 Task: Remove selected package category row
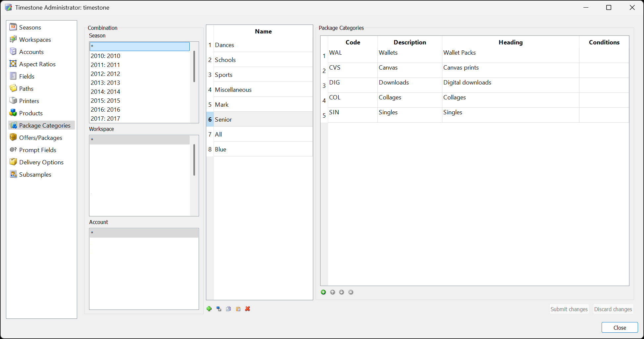click(351, 292)
